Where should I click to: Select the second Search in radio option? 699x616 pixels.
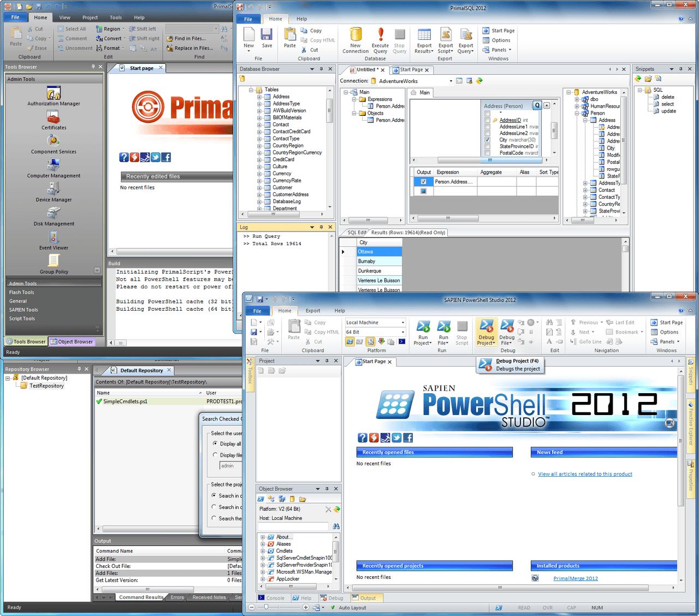tap(214, 507)
